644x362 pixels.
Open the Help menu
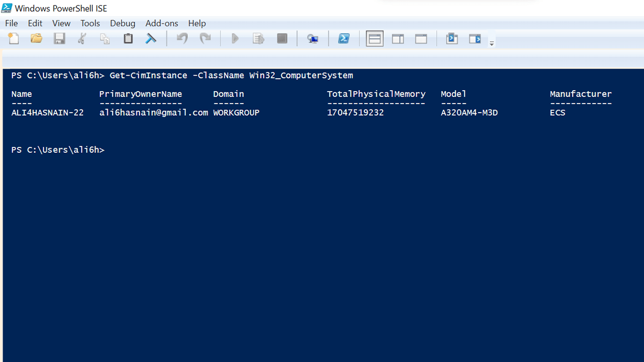point(197,23)
